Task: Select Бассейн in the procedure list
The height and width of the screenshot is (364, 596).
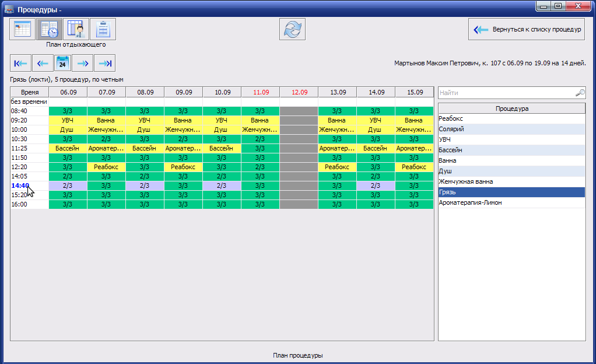Action: (x=511, y=150)
